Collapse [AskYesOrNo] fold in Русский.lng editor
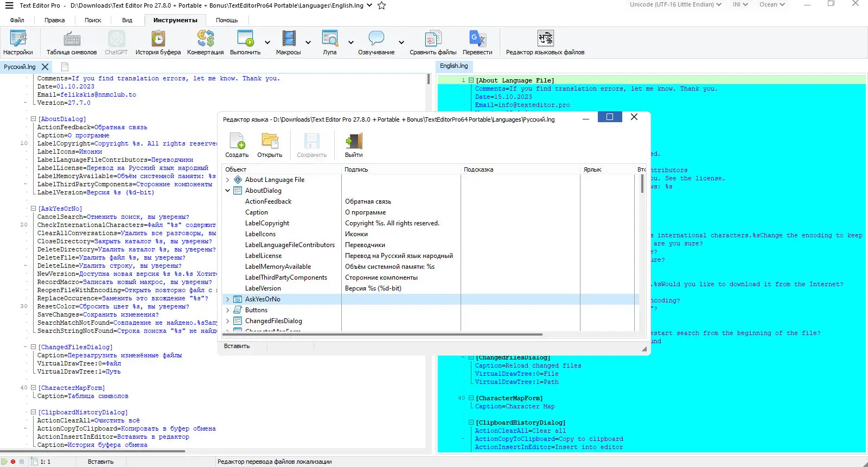 (33, 209)
